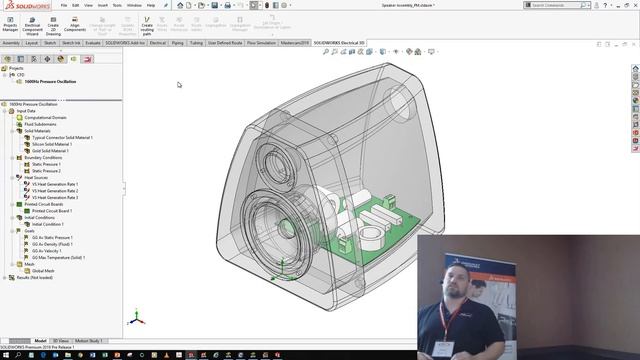Switch to the PropertyManager panel tab

(x=21, y=59)
